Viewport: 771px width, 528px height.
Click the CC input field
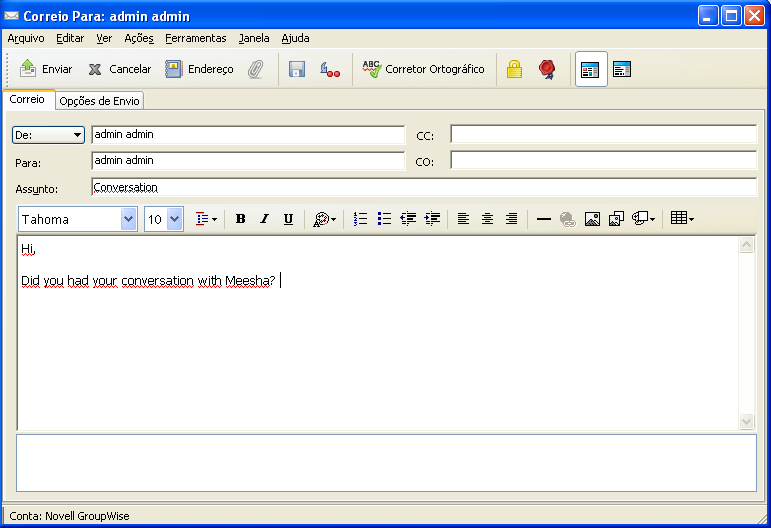(x=603, y=134)
